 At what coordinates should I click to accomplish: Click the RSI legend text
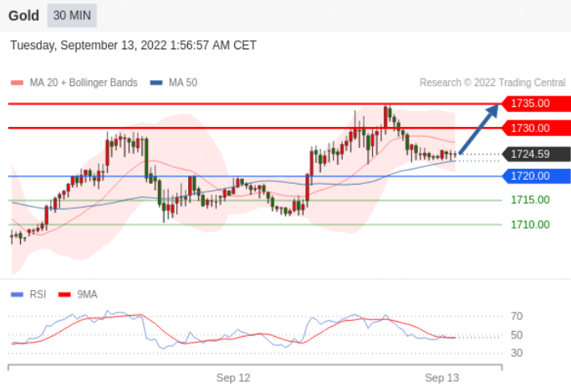[38, 294]
